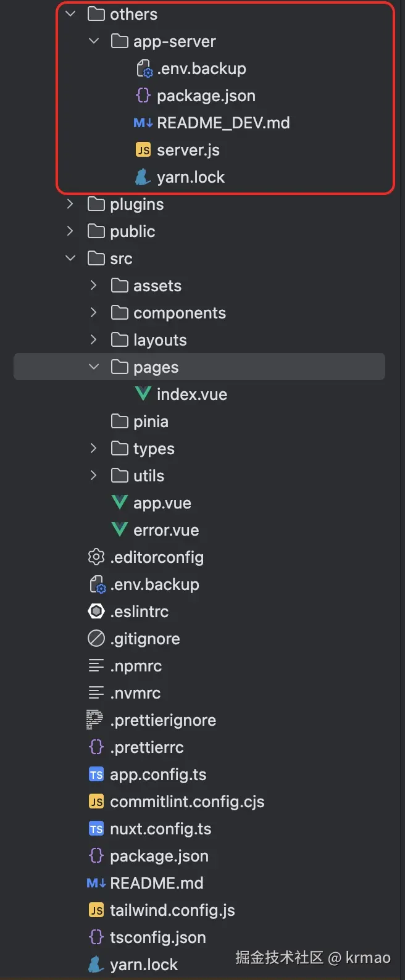
Task: Click the Prettier icon next to .prettierignore
Action: point(95,720)
